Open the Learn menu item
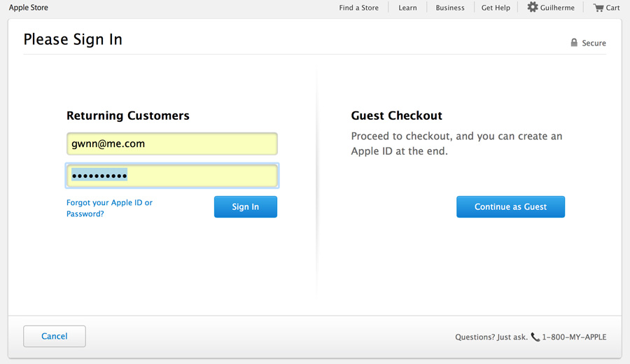 point(407,8)
